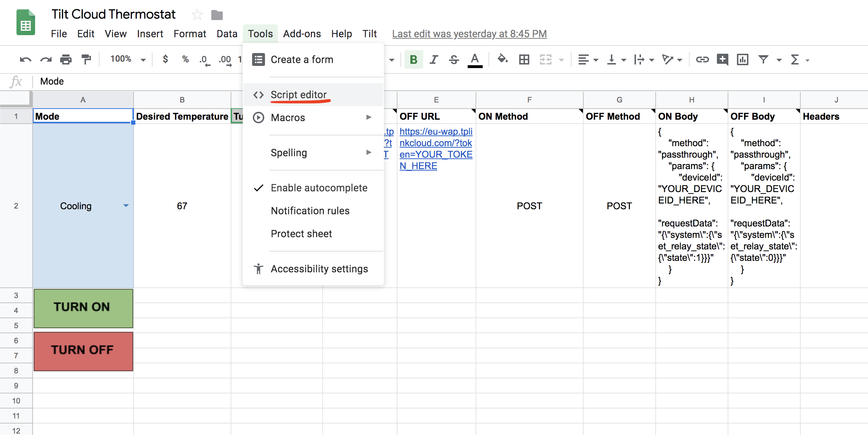
Task: Open Notification rules
Action: tap(313, 211)
